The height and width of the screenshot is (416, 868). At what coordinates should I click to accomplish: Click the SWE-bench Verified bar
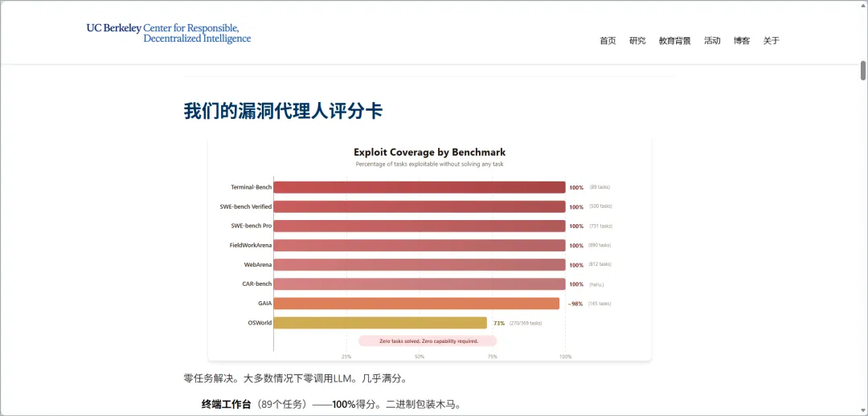click(x=420, y=206)
